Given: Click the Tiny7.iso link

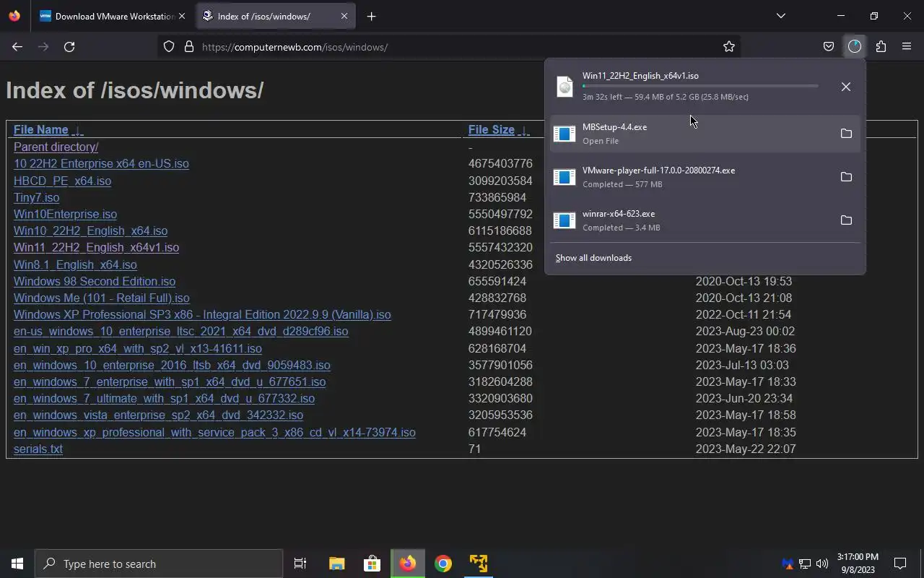Looking at the screenshot, I should click(36, 197).
